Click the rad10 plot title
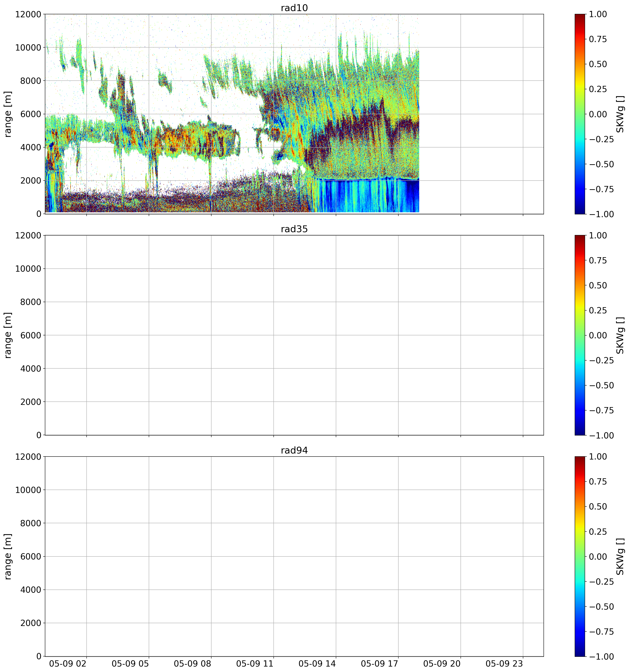629x672 pixels. click(x=294, y=8)
